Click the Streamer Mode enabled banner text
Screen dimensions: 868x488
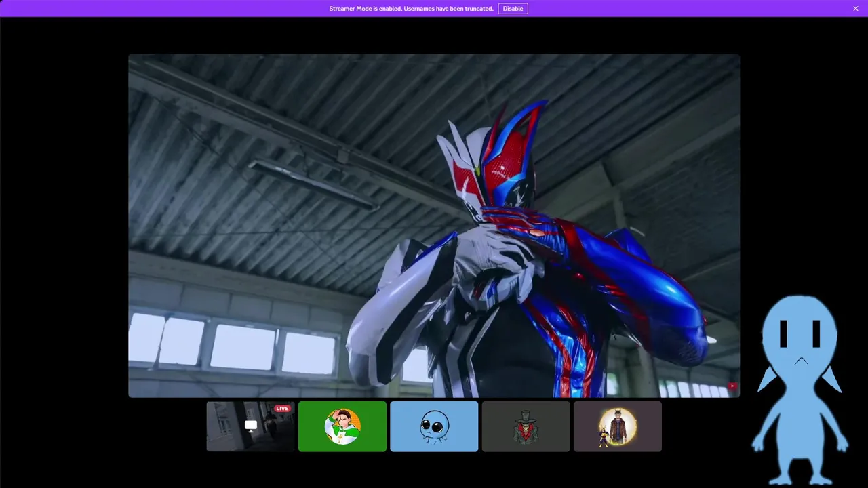[x=411, y=9]
